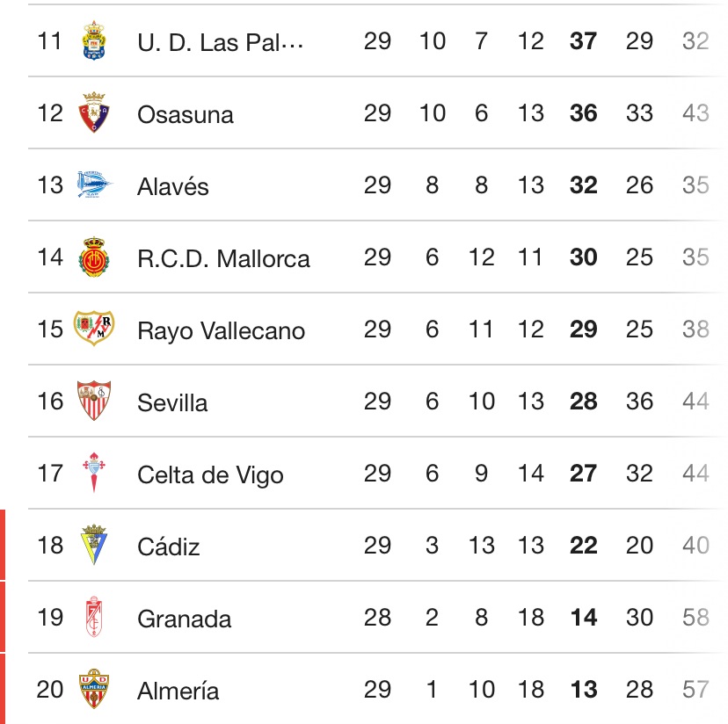This screenshot has height=724, width=728.
Task: Click the Almería team name
Action: pyautogui.click(x=178, y=691)
